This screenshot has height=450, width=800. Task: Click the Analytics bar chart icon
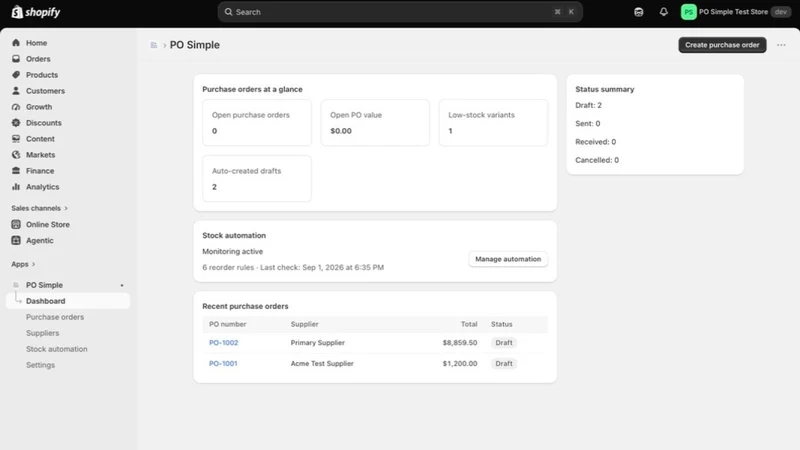16,187
